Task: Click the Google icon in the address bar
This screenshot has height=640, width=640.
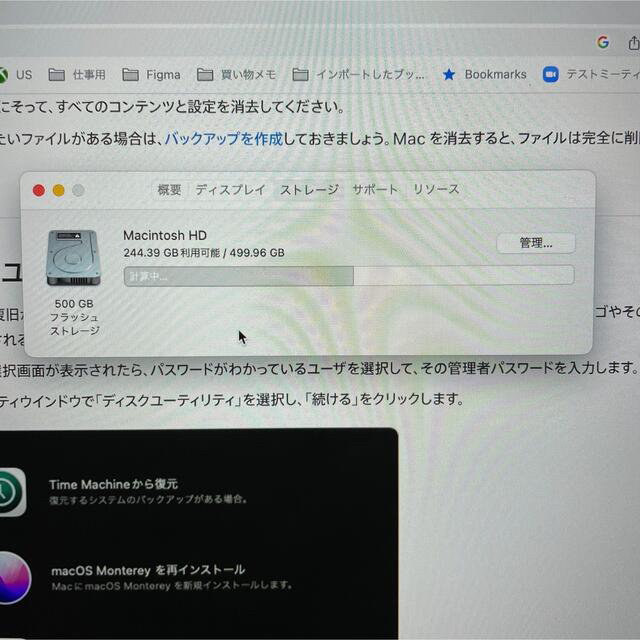Action: tap(603, 42)
